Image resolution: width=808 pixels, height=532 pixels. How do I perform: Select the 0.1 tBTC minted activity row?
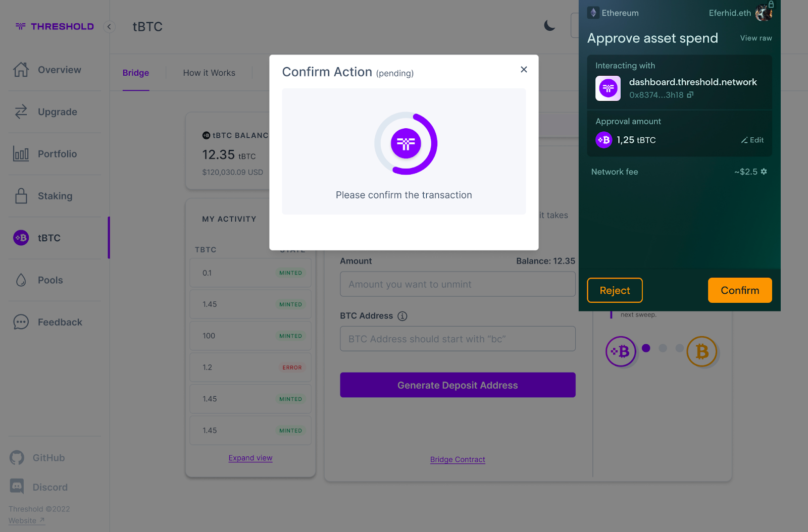click(250, 273)
